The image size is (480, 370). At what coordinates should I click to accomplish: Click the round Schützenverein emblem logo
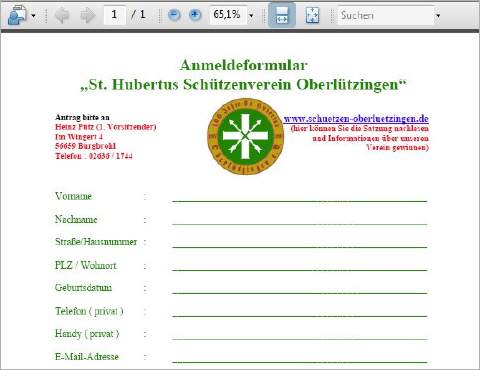click(245, 136)
